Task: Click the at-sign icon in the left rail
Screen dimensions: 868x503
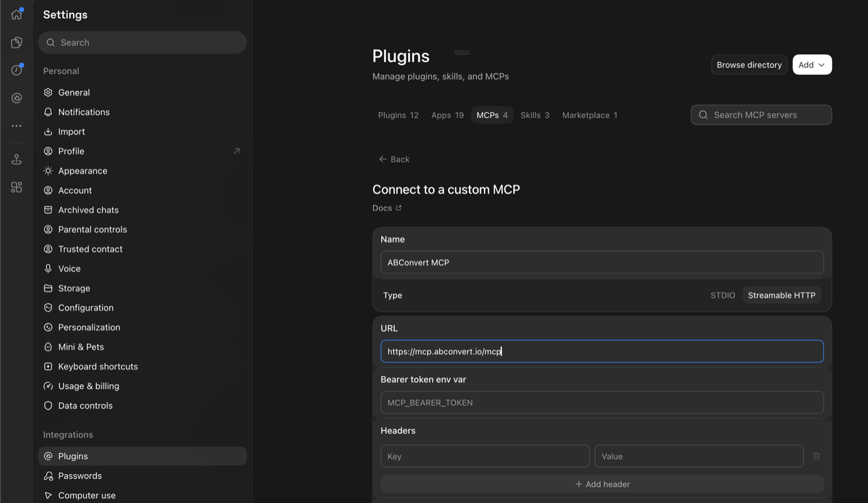Action: [x=16, y=98]
